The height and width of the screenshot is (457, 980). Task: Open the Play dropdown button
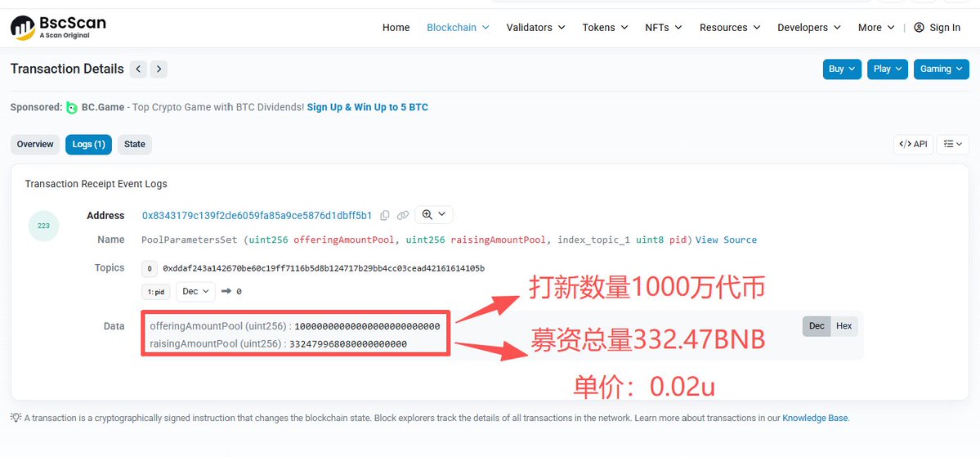point(888,69)
